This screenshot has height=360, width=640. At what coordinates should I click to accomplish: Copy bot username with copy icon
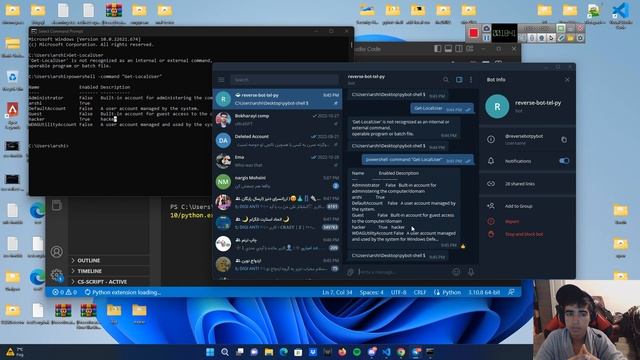coord(564,140)
